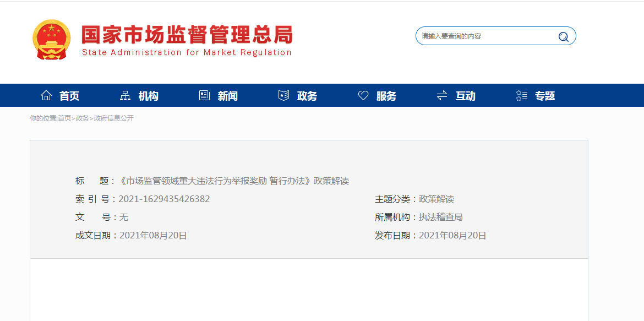Click the 成文日期 value 2021年08月20日
This screenshot has height=321, width=644.
point(153,236)
